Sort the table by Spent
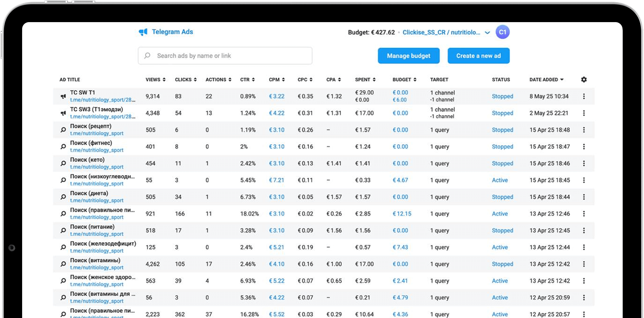Viewport: 644px width, 318px height. pos(365,79)
